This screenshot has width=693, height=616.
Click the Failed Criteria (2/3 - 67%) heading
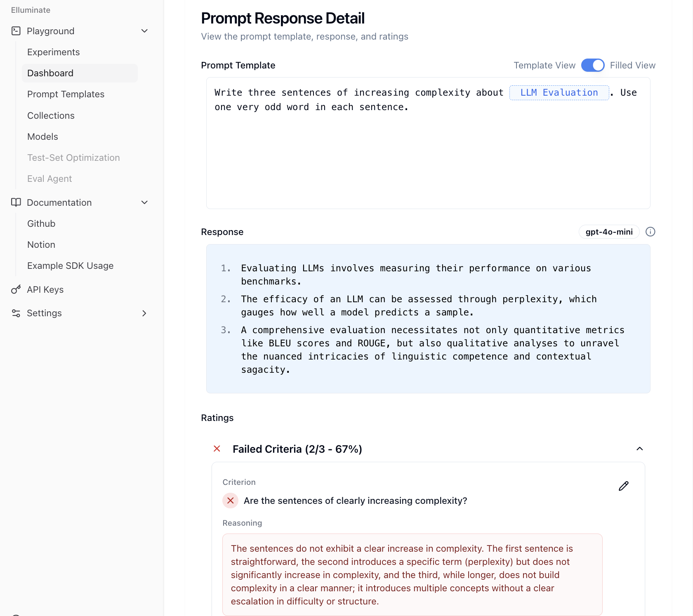(297, 449)
